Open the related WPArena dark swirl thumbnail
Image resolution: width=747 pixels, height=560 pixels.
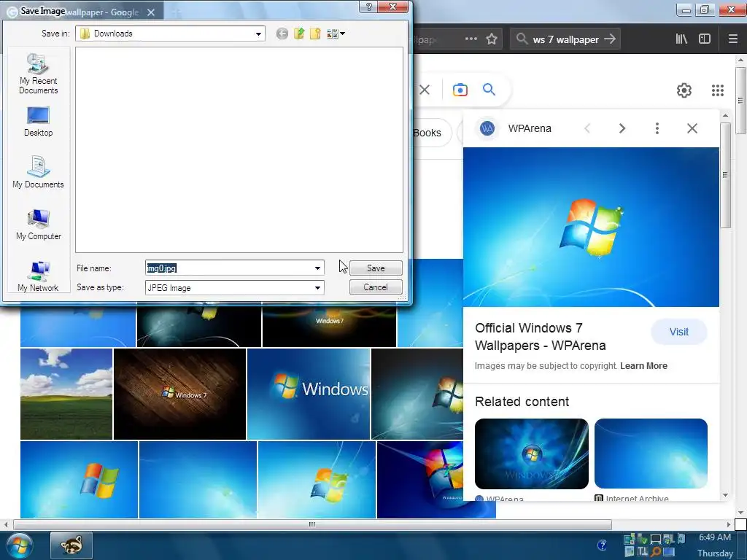click(x=531, y=454)
